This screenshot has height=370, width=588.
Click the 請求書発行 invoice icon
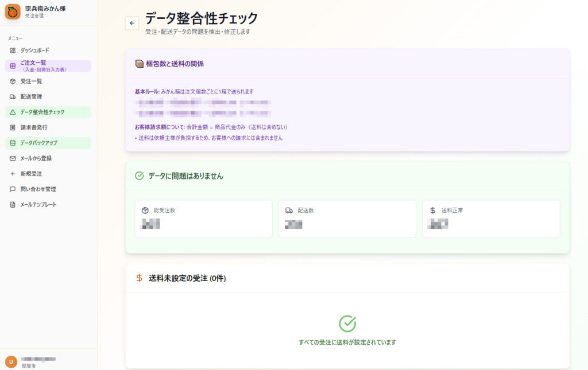[11, 127]
